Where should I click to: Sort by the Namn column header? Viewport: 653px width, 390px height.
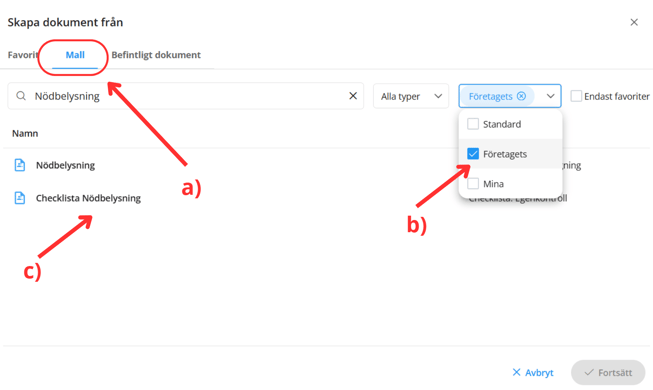click(25, 133)
